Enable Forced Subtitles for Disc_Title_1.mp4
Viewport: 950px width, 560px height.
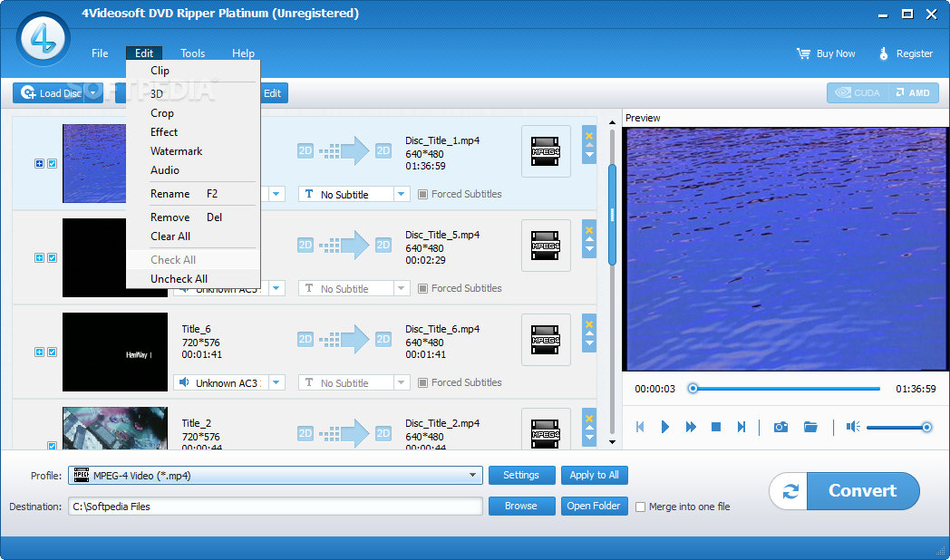pyautogui.click(x=423, y=194)
